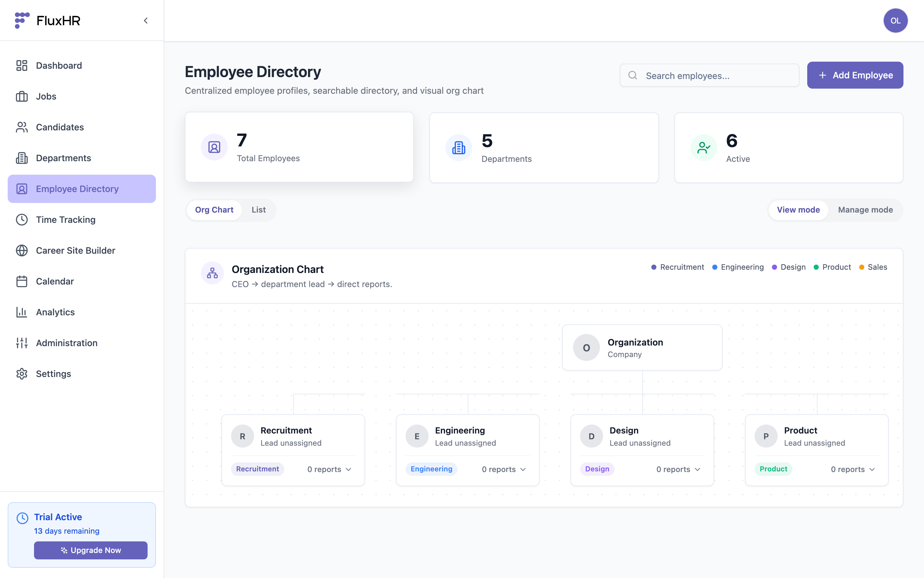Select the List tab
Screen dimensions: 924x578
259,210
